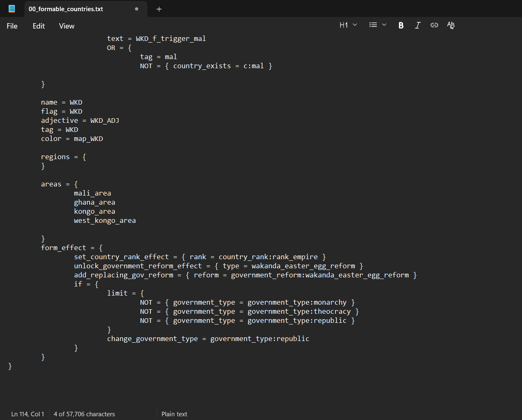Screen dimensions: 522x420
Task: Click on form_effect = { line
Action: point(72,248)
